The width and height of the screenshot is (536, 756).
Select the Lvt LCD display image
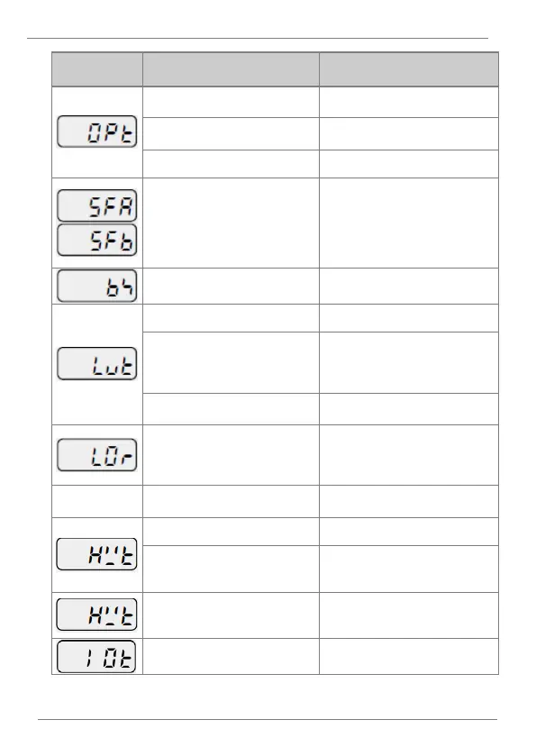tap(97, 363)
